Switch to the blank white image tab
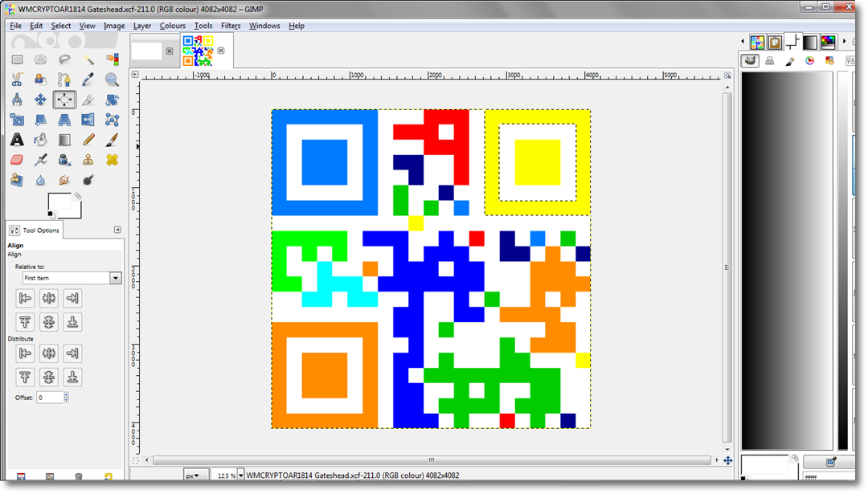868x494 pixels. 147,51
